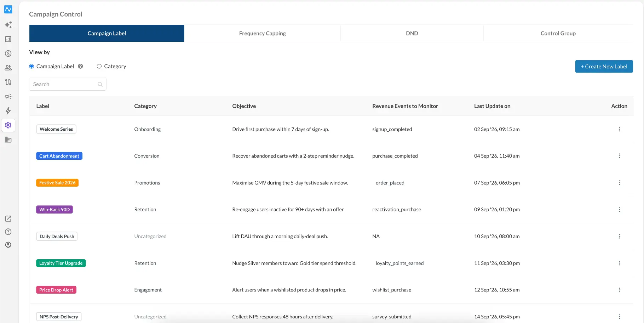Screen dimensions: 644x323
Task: Open the sparkle AI icon in sidebar
Action: (8, 25)
